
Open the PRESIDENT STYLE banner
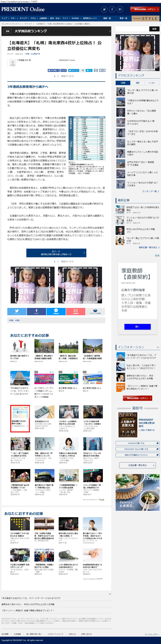pyautogui.click(x=145, y=18)
